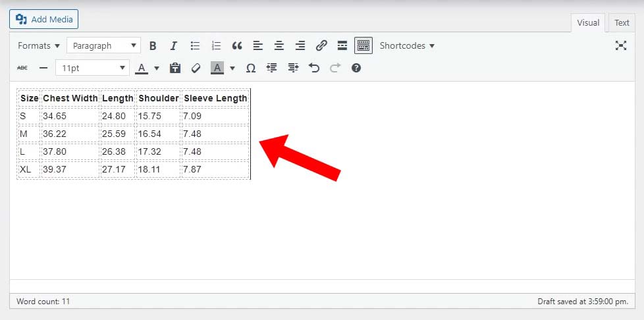
Task: Open the Formats dropdown
Action: [x=39, y=46]
